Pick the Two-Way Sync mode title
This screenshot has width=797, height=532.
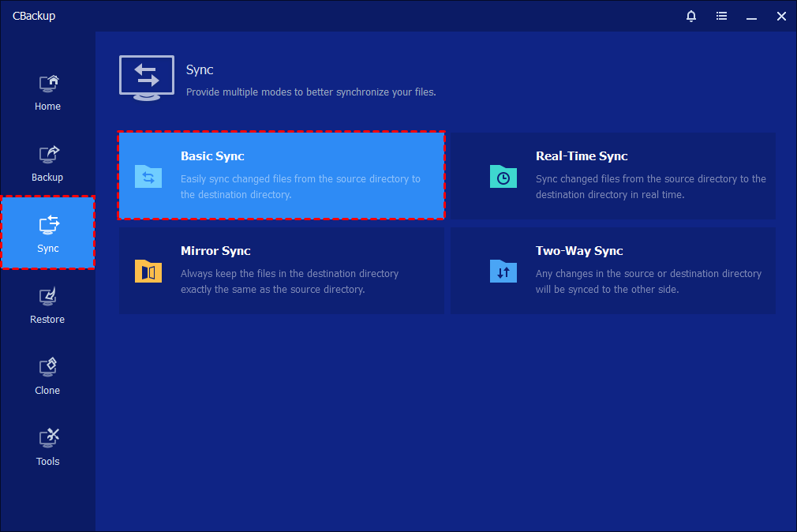579,251
